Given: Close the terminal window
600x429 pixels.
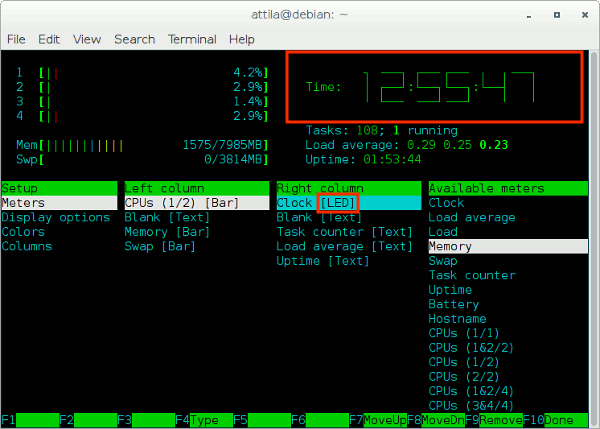Looking at the screenshot, I should point(585,15).
